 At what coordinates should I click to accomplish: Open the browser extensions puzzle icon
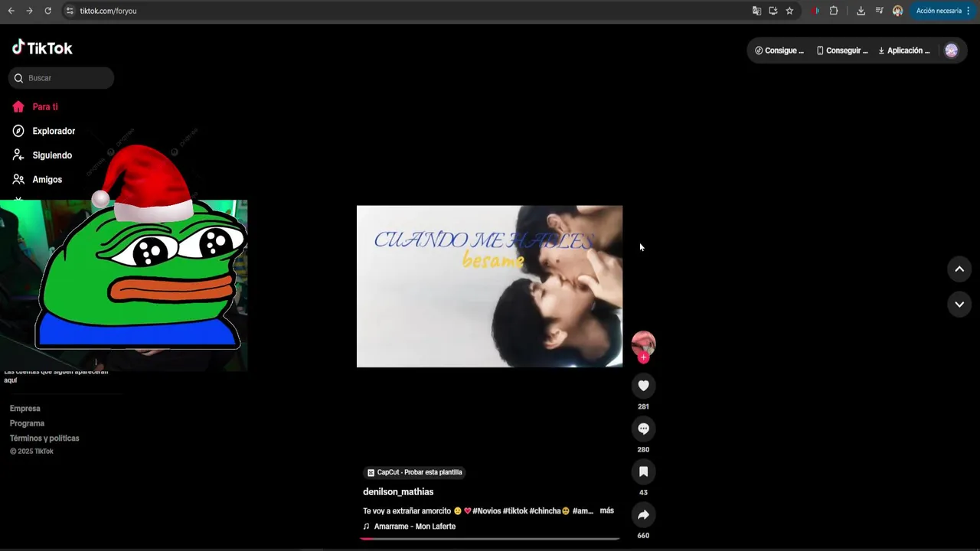coord(834,11)
